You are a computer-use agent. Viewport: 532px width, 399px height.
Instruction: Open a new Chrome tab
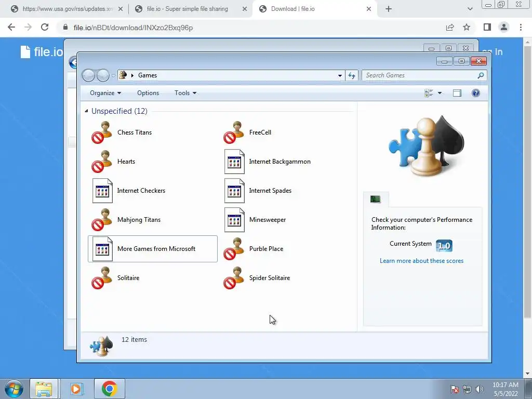(389, 9)
